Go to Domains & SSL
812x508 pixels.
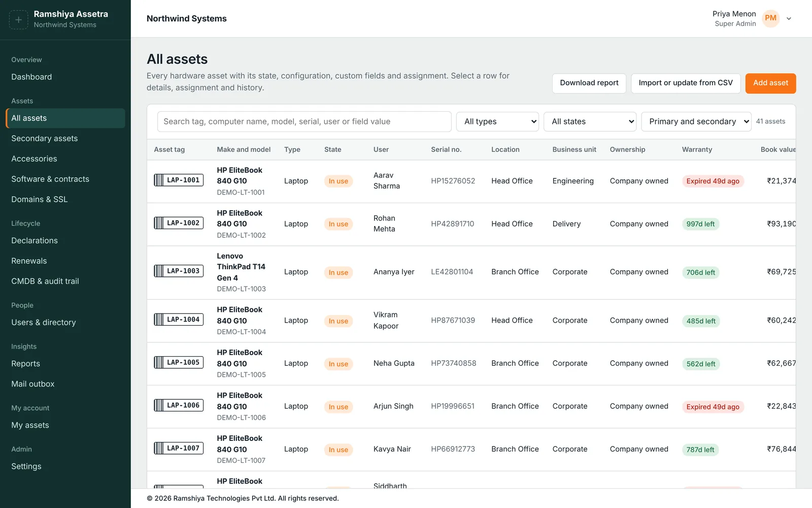65,199
